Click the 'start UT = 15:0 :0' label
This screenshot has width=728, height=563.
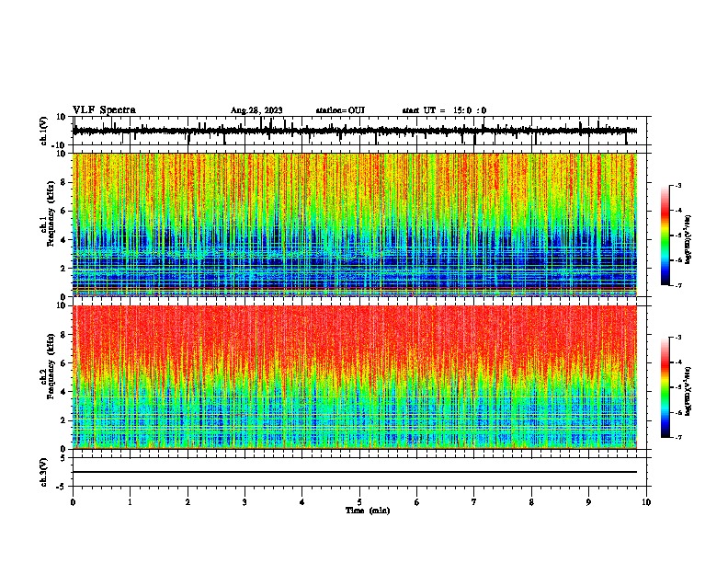tap(444, 110)
